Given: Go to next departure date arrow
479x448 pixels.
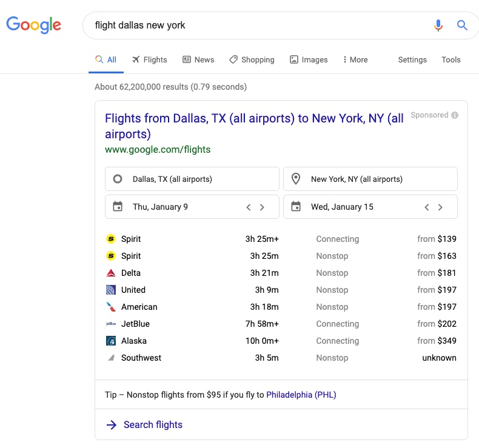Looking at the screenshot, I should click(262, 207).
